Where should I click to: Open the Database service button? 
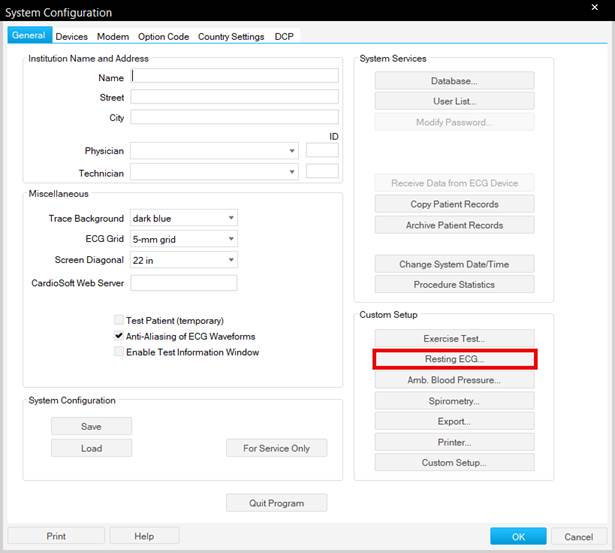(454, 80)
